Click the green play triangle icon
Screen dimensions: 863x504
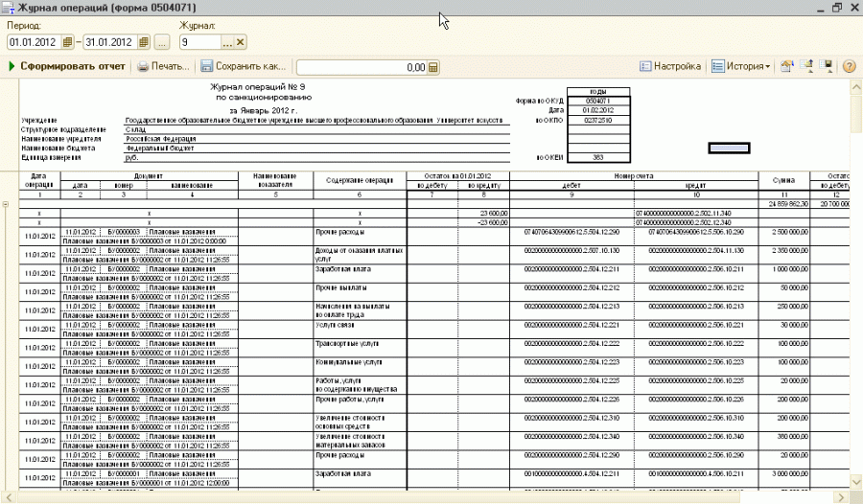coord(12,66)
